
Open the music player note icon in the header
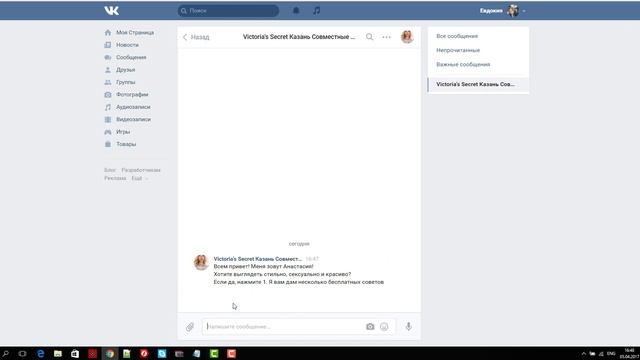tap(316, 11)
